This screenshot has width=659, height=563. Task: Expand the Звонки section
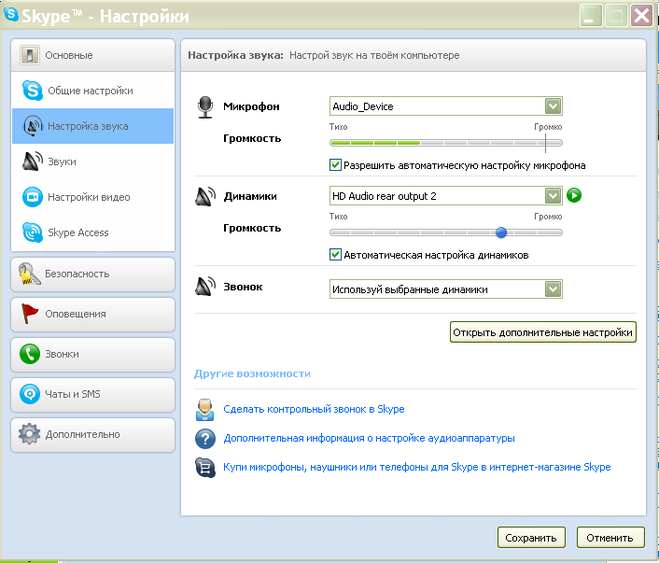pyautogui.click(x=93, y=354)
